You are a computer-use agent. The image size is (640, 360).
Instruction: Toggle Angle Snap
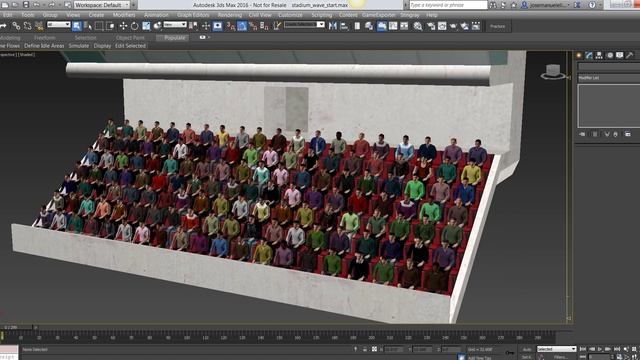[242, 26]
